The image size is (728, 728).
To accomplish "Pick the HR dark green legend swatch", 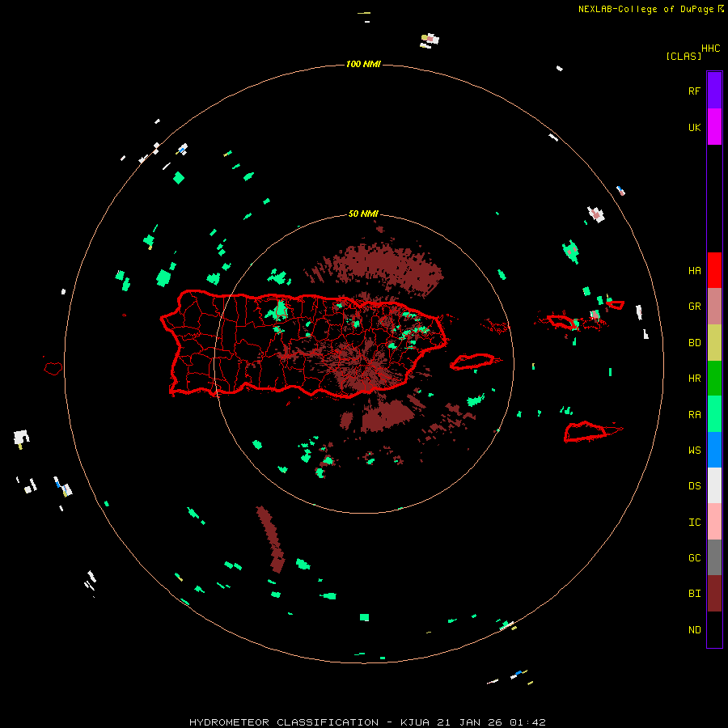I will 714,379.
